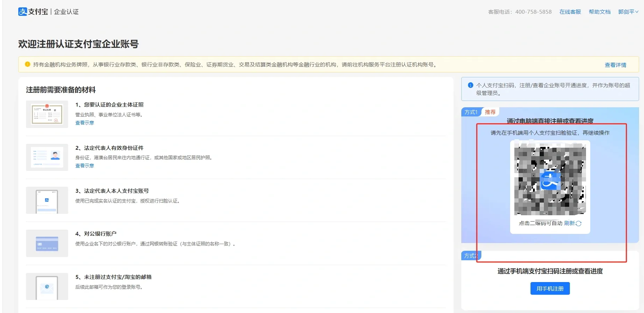
Task: Open 在线客服 online support link
Action: (570, 12)
